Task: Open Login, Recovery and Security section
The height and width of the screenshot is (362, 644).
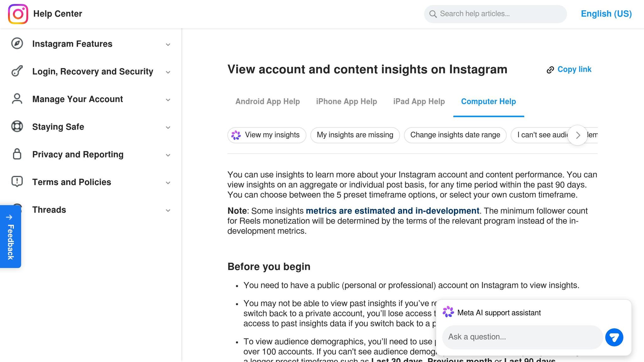Action: click(x=91, y=71)
